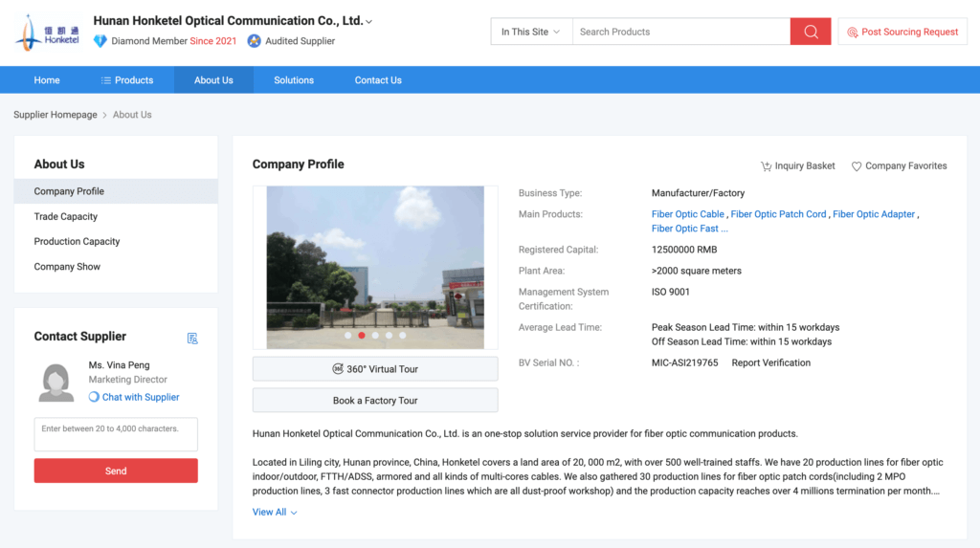Screen dimensions: 980x548
Task: Click Book a Factory Tour button
Action: (375, 400)
